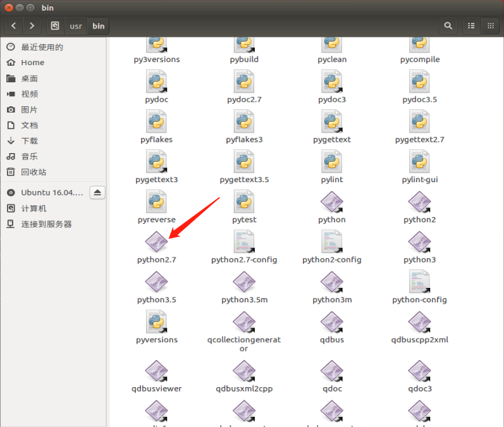504x427 pixels.
Task: Select the qdbusxml2cpp executable icon
Action: [244, 371]
